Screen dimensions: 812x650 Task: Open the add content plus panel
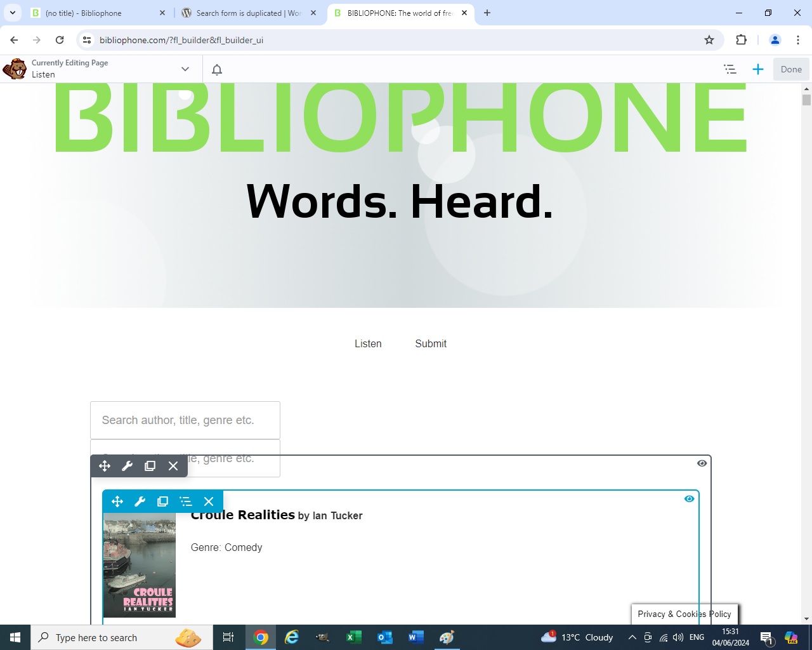(x=758, y=69)
